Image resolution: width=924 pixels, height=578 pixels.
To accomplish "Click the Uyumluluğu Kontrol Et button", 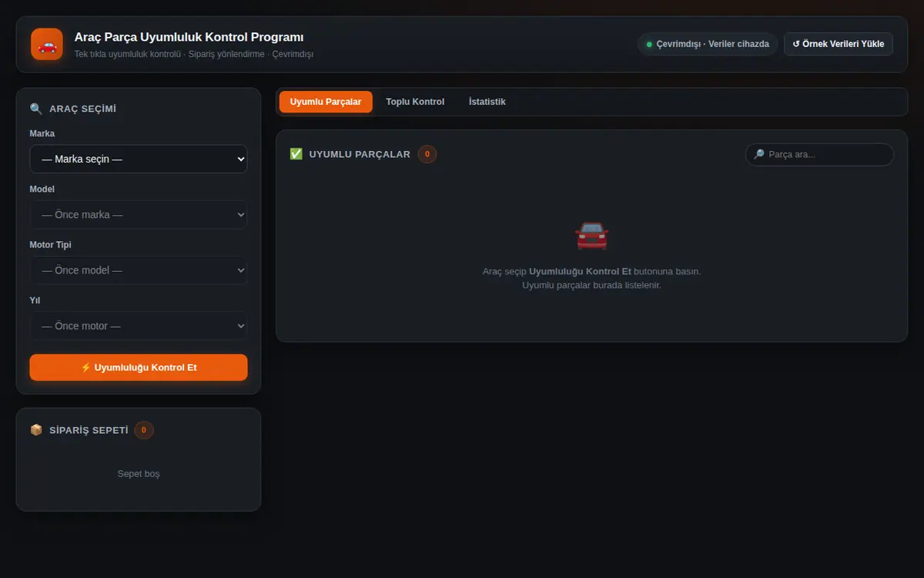I will coord(139,368).
